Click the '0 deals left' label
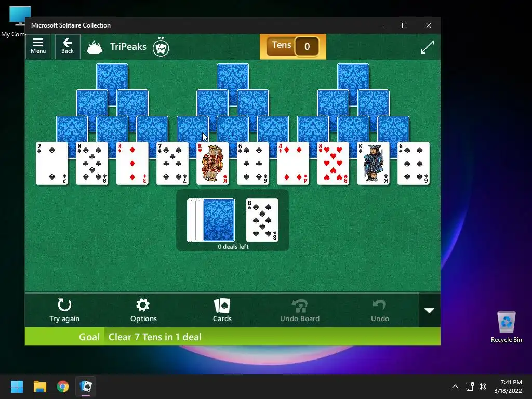This screenshot has width=532, height=399. (233, 247)
